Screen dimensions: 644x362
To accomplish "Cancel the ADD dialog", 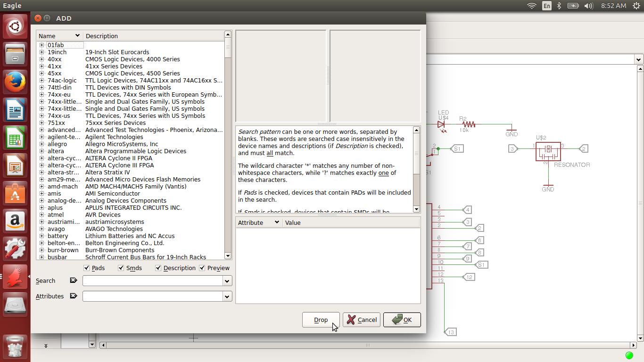I will pos(362,320).
